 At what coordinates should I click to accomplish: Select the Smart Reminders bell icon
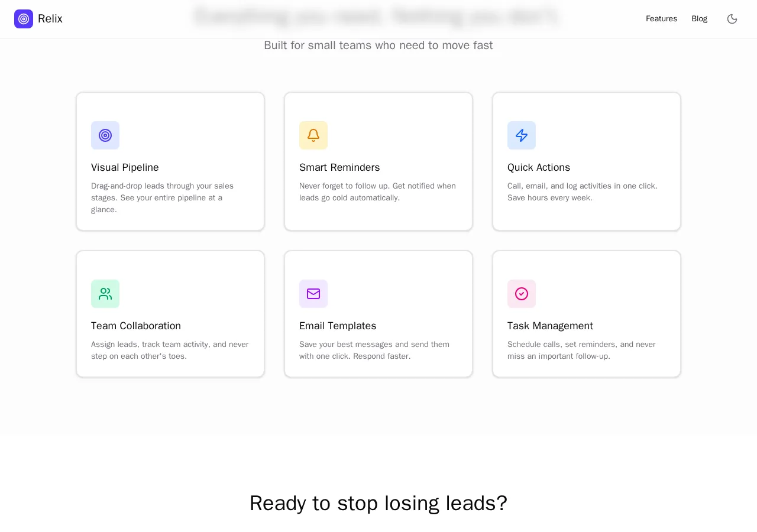tap(313, 135)
